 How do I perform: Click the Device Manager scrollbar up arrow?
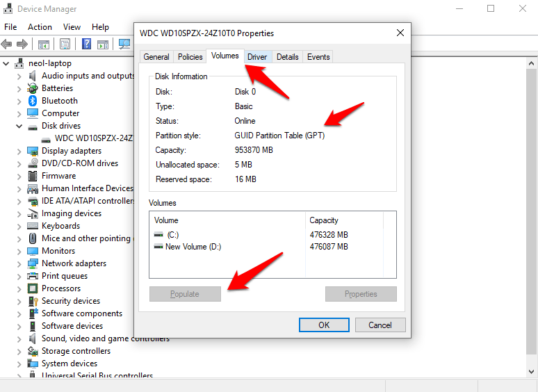(531, 63)
